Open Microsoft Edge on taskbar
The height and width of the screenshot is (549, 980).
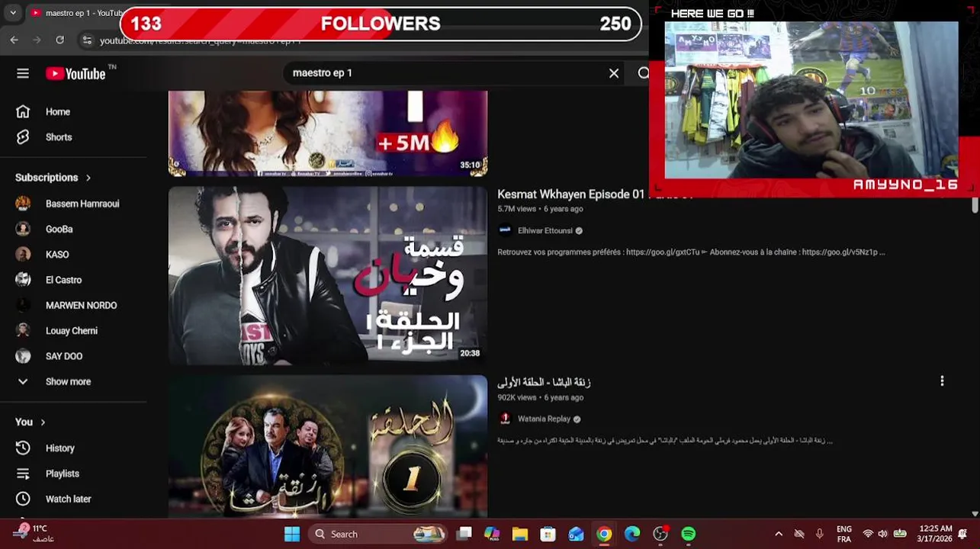[x=632, y=534]
